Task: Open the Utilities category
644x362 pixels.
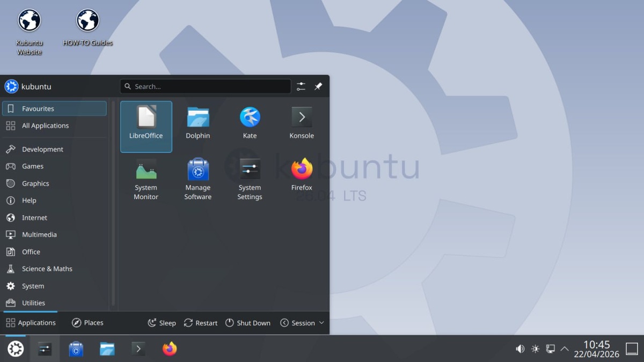Action: pos(55,303)
